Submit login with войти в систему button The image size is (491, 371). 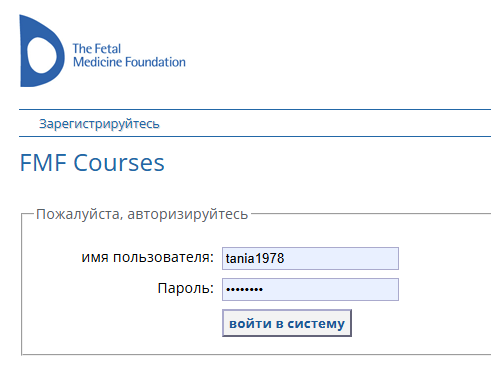(x=287, y=323)
